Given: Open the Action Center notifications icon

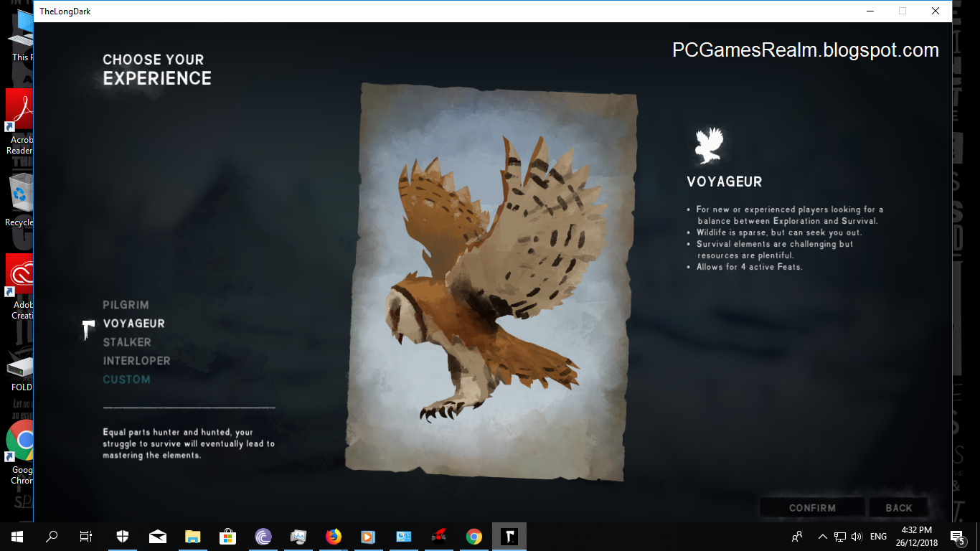Looking at the screenshot, I should tap(958, 536).
